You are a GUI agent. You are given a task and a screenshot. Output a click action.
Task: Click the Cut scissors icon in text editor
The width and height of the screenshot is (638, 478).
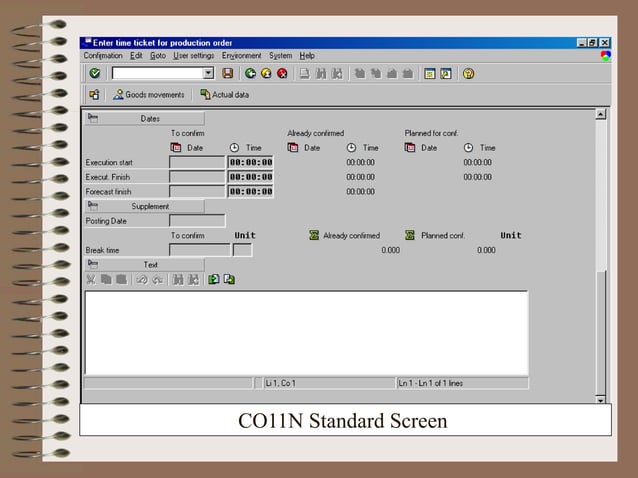(92, 280)
